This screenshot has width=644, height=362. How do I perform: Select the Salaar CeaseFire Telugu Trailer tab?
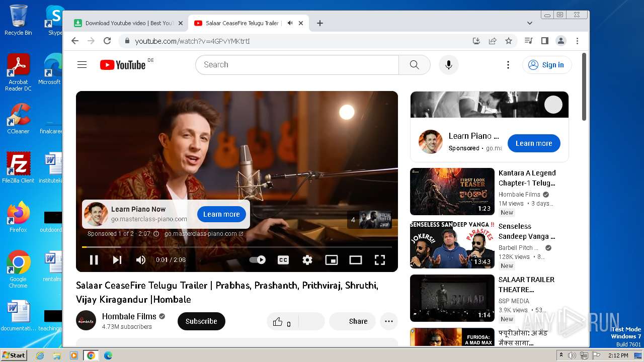click(242, 23)
